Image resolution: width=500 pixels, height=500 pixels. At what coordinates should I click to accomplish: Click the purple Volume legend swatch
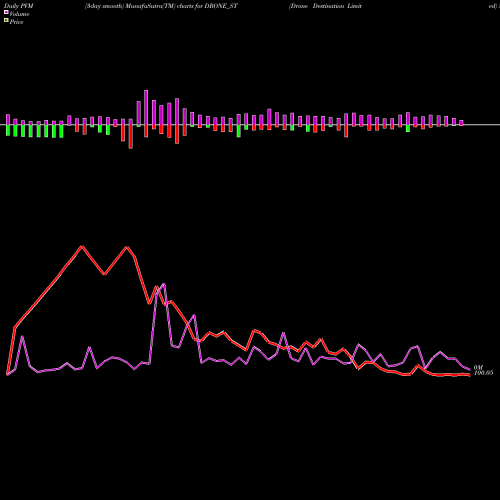(6, 12)
